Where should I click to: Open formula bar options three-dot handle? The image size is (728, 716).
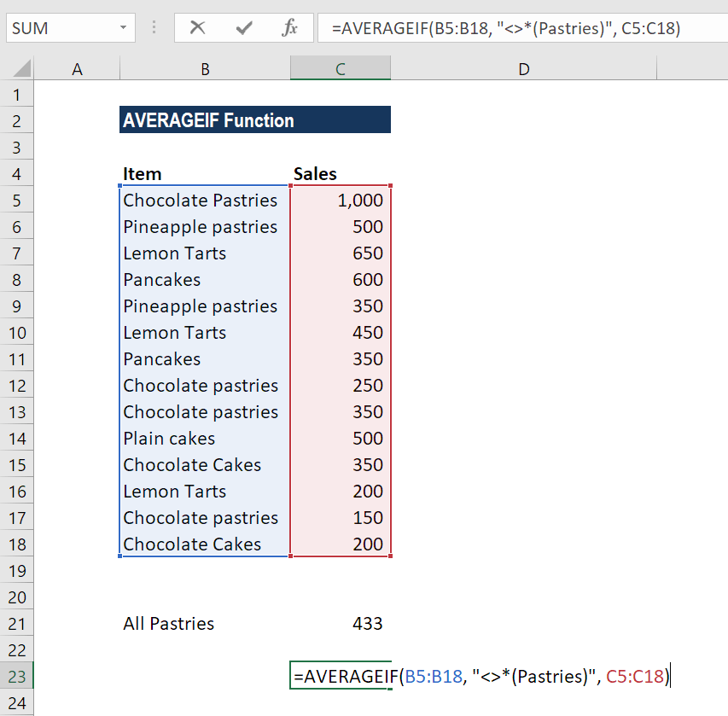(154, 28)
